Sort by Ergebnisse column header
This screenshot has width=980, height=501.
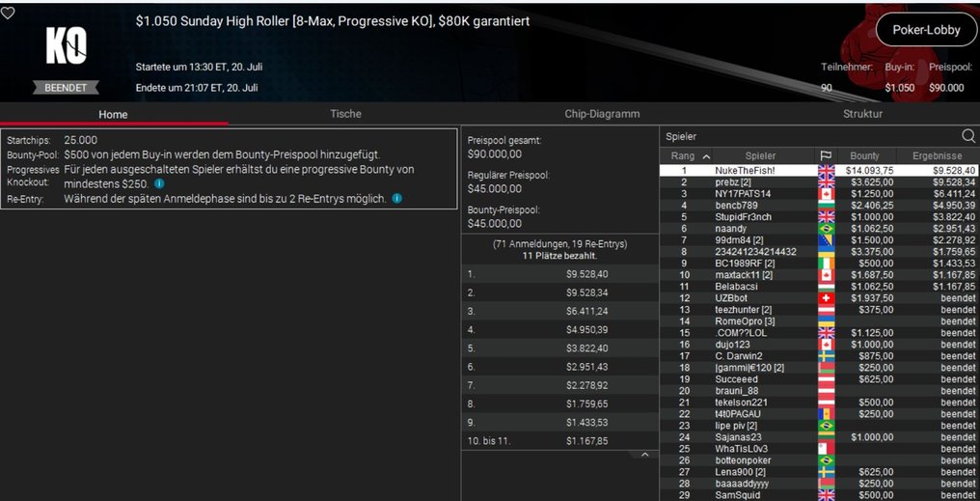point(937,156)
